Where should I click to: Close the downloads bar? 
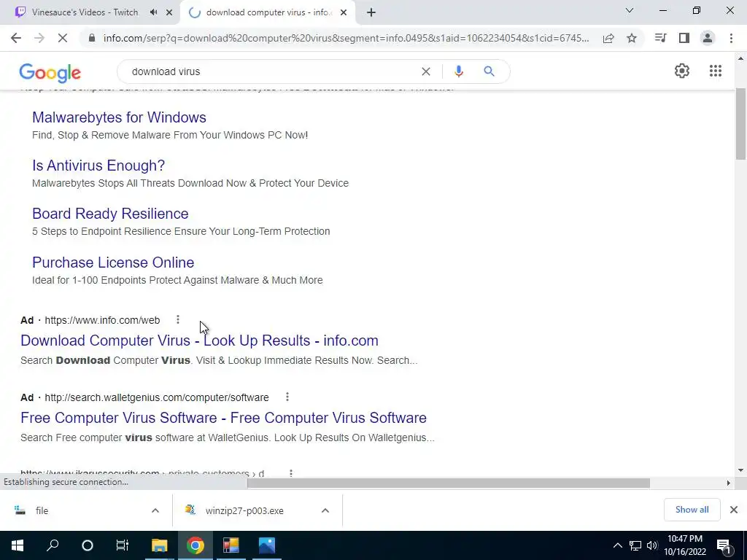[x=734, y=510]
